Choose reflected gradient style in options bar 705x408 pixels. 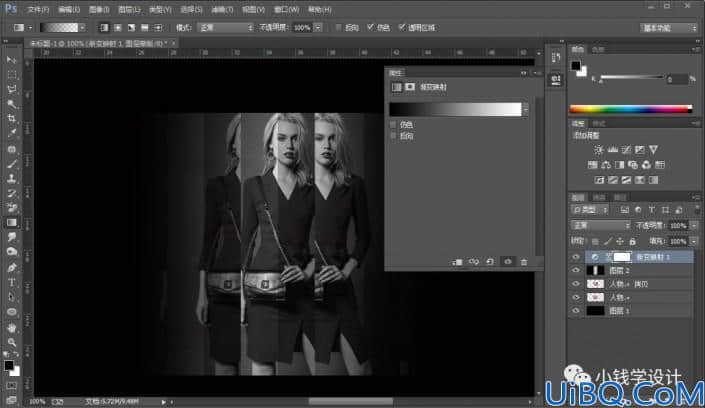[145, 28]
